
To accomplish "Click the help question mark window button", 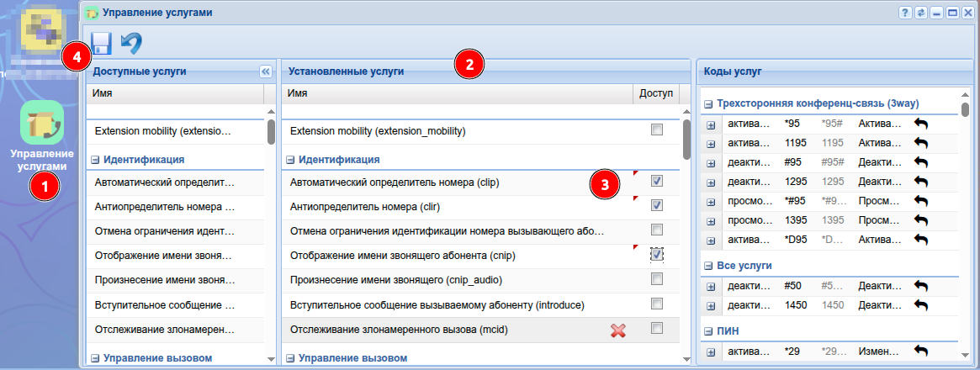I will click(x=905, y=13).
